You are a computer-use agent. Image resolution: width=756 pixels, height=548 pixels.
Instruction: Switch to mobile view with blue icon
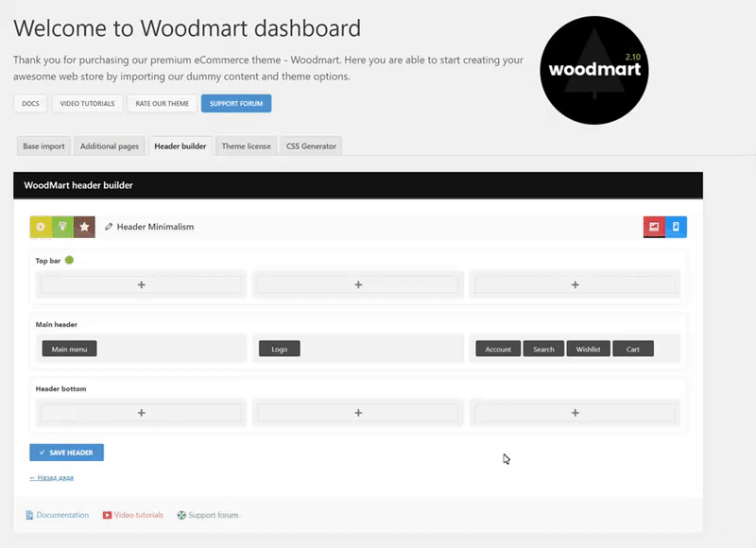point(676,227)
